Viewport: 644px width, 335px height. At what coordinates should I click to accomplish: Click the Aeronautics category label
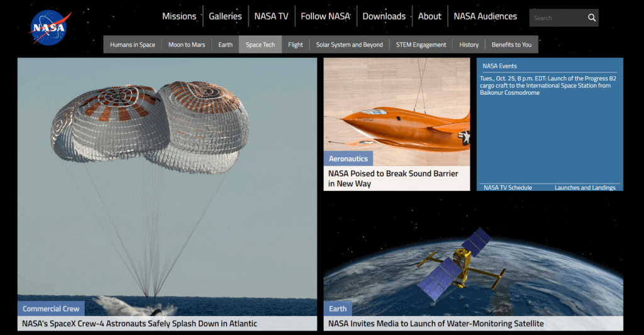tap(348, 158)
